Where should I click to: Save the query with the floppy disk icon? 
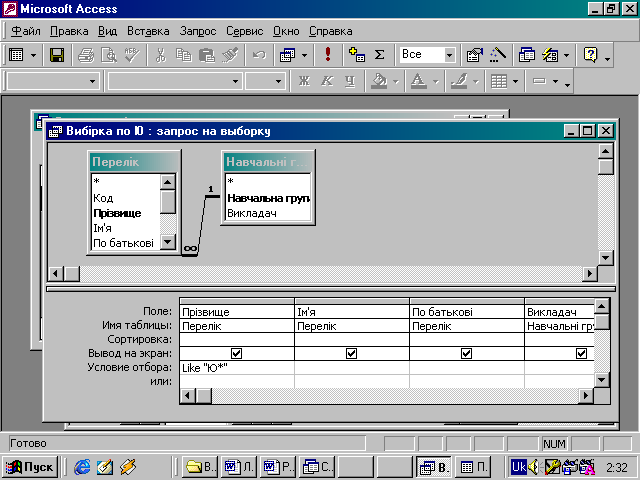pyautogui.click(x=57, y=55)
